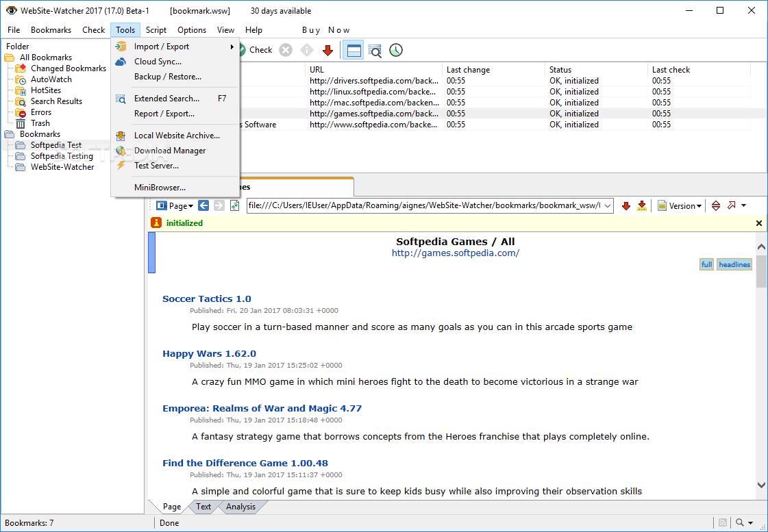
Task: Toggle the browser pane layout icon
Action: coord(353,50)
